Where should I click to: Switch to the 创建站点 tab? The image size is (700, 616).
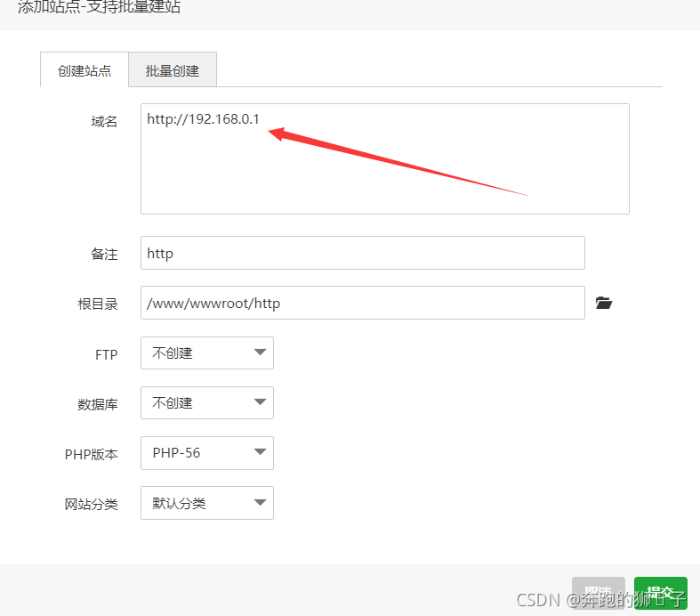84,70
